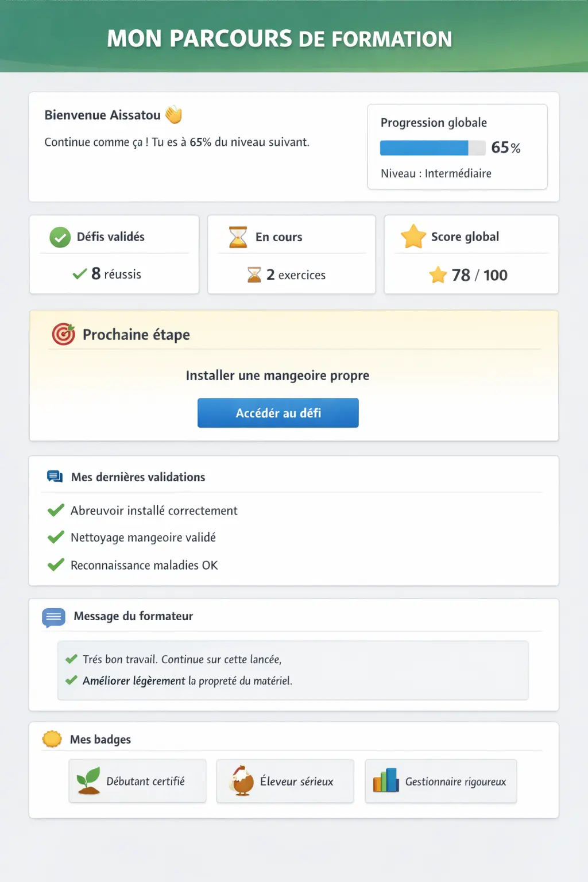Click the target icon beside Prochaine étape
This screenshot has width=588, height=882.
click(63, 334)
